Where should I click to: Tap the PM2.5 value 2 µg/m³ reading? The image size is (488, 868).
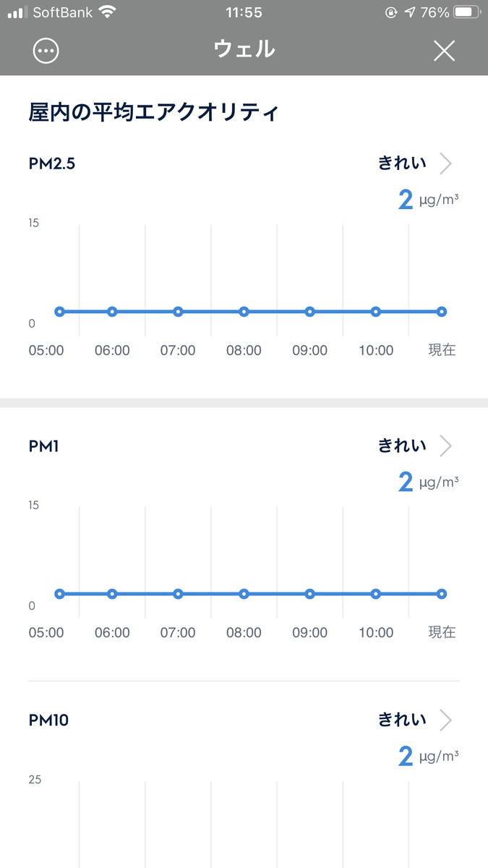[428, 199]
